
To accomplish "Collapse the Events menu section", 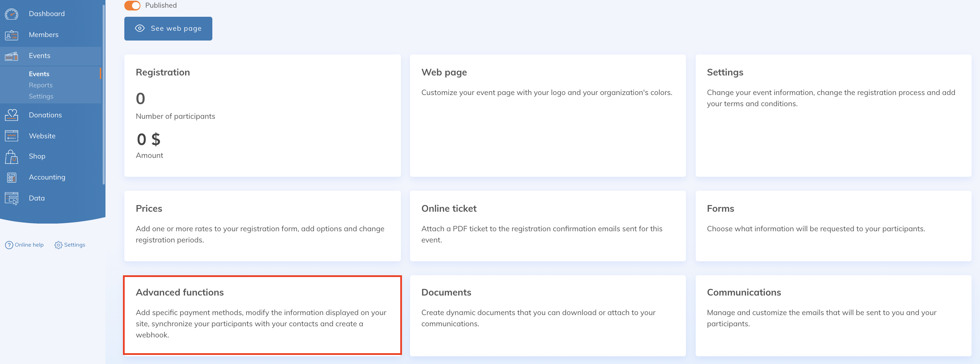I will (39, 56).
